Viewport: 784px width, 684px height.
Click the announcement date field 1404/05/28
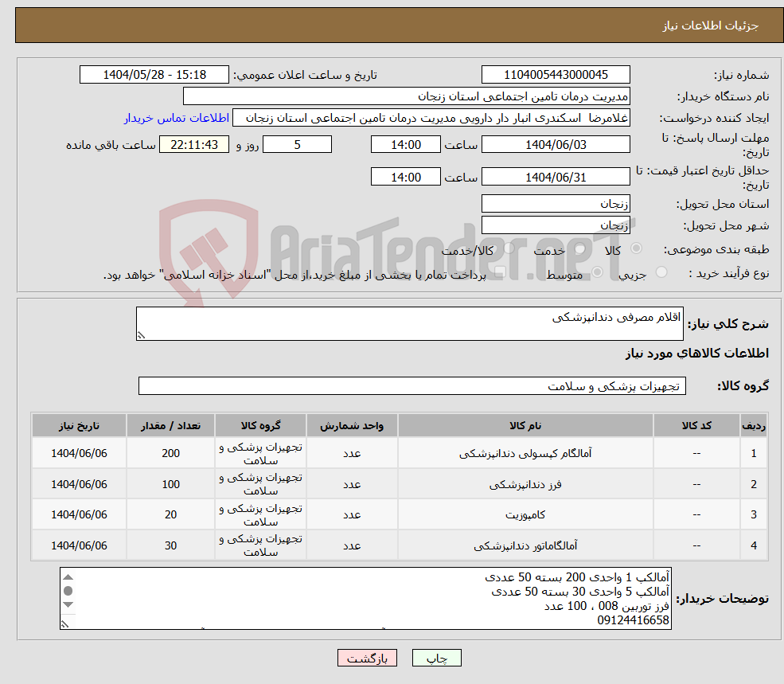coord(154,74)
